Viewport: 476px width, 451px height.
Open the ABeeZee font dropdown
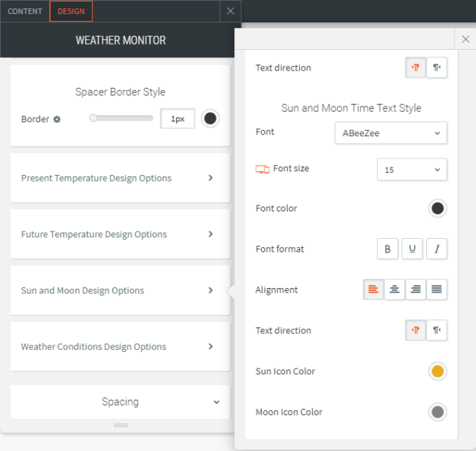click(390, 132)
